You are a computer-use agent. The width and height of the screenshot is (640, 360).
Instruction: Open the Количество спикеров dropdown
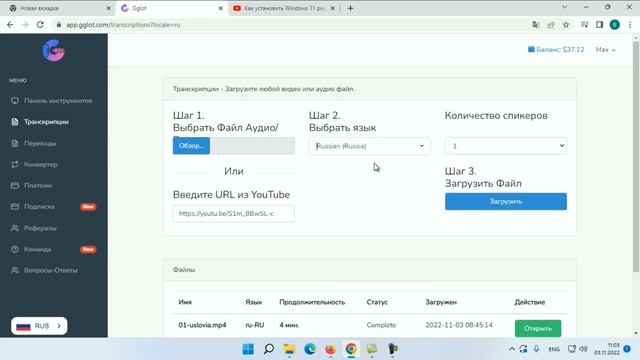coord(506,146)
